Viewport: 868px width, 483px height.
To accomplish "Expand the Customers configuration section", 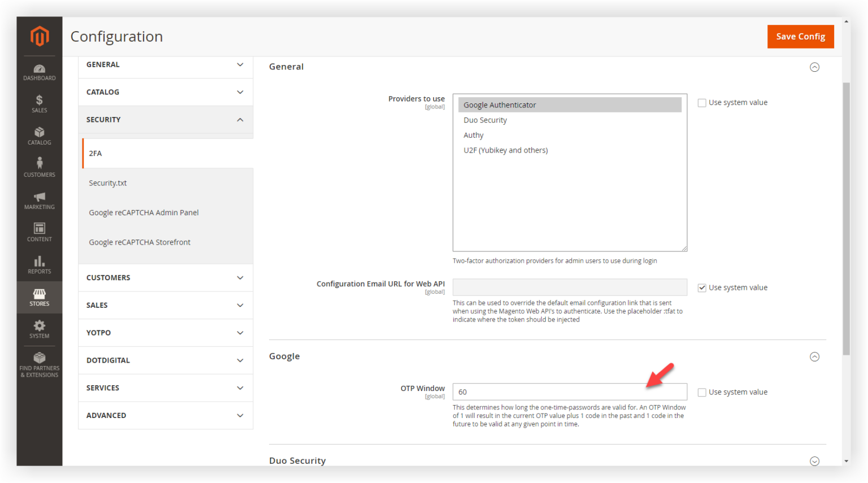I will tap(165, 277).
